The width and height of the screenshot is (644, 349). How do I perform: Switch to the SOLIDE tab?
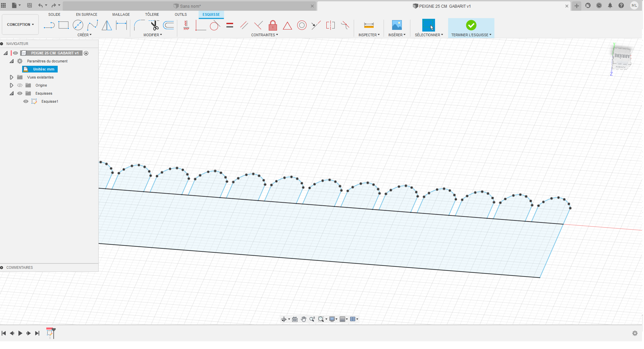tap(54, 14)
